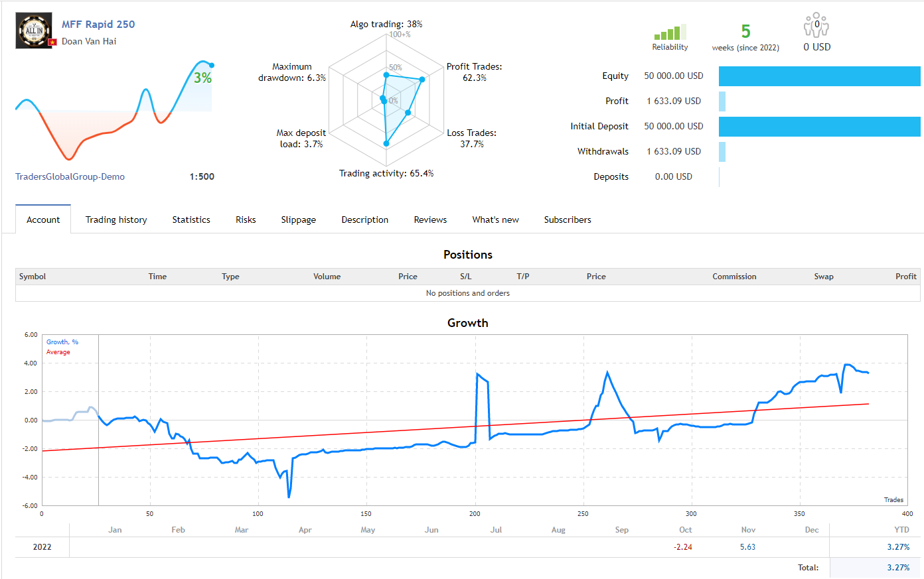This screenshot has height=579, width=924.
Task: Click the Volume column header
Action: tap(327, 277)
